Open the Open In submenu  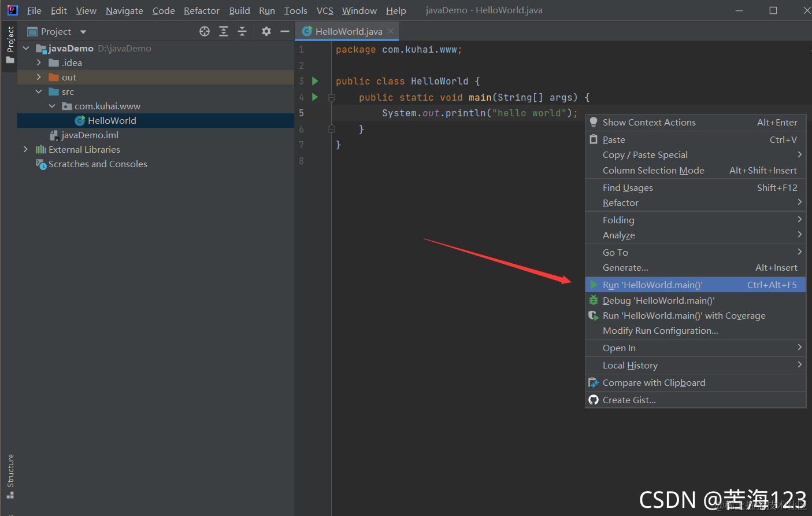coord(696,348)
